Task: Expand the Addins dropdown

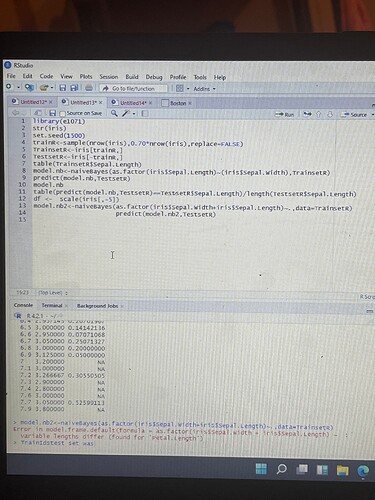Action: [204, 89]
